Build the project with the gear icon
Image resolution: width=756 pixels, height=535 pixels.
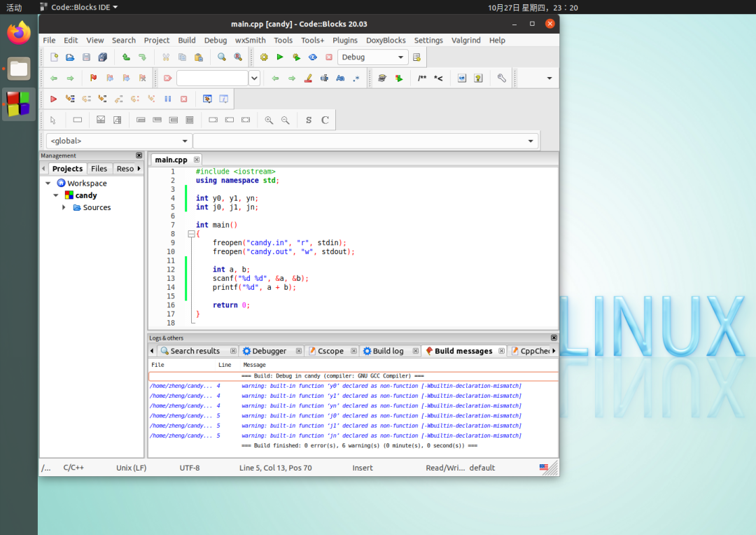(264, 57)
